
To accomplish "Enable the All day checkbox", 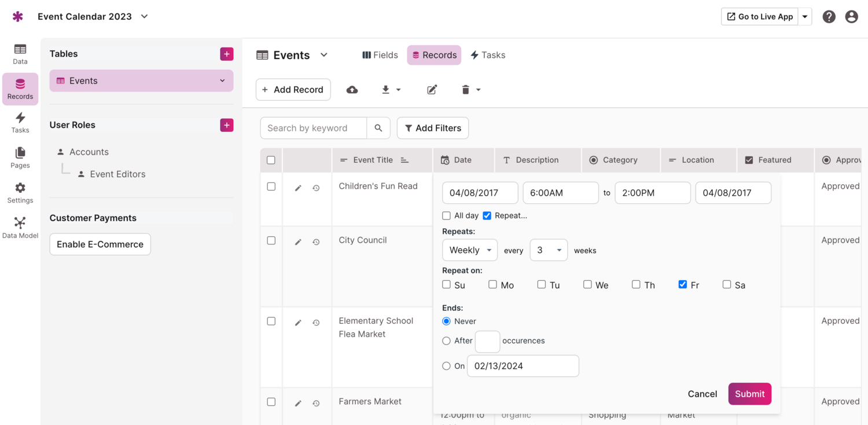I will coord(446,215).
